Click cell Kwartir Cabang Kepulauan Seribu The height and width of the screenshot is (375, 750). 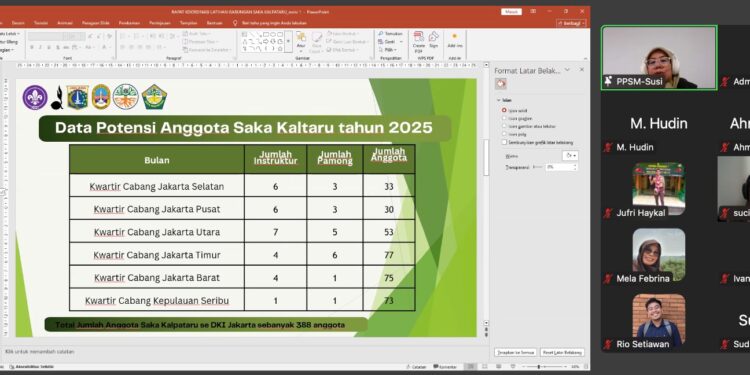(x=157, y=300)
